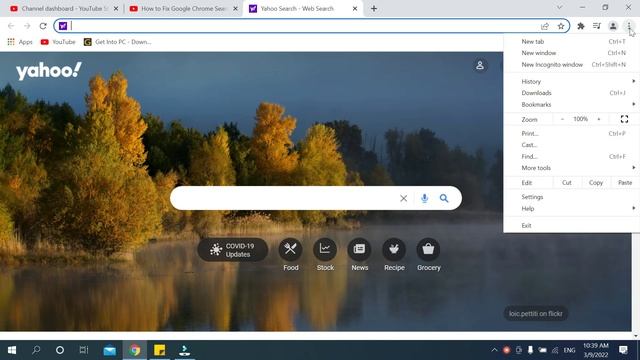
Task: Open the News shortcut icon
Action: click(x=360, y=249)
